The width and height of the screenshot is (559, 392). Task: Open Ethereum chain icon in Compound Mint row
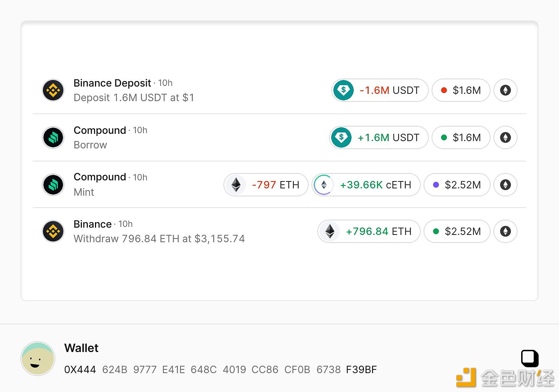tap(506, 185)
